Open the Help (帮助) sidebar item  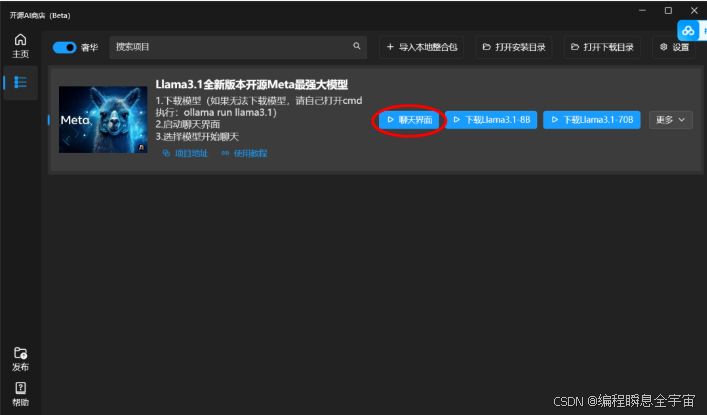20,394
